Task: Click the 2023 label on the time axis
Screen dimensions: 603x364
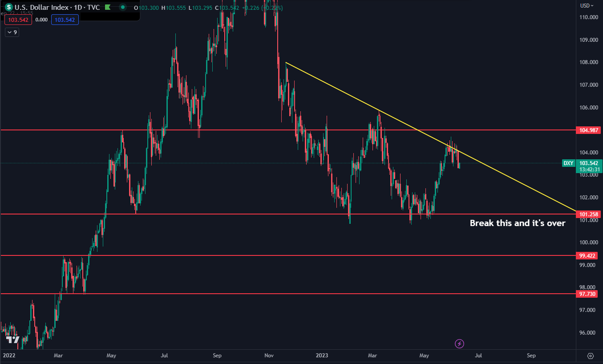Action: (321, 356)
